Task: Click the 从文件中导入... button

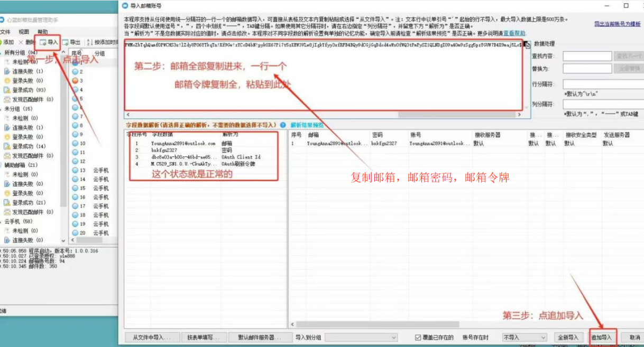Action: point(152,337)
